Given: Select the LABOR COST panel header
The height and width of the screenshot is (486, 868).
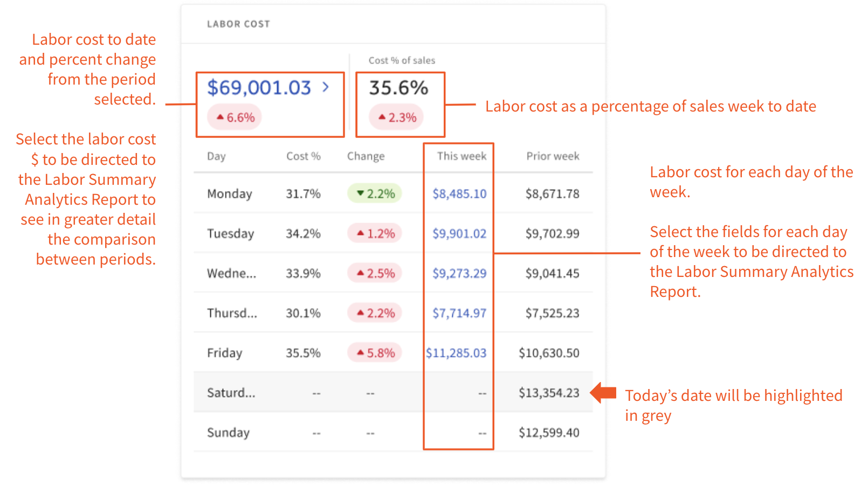Looking at the screenshot, I should pyautogui.click(x=239, y=24).
